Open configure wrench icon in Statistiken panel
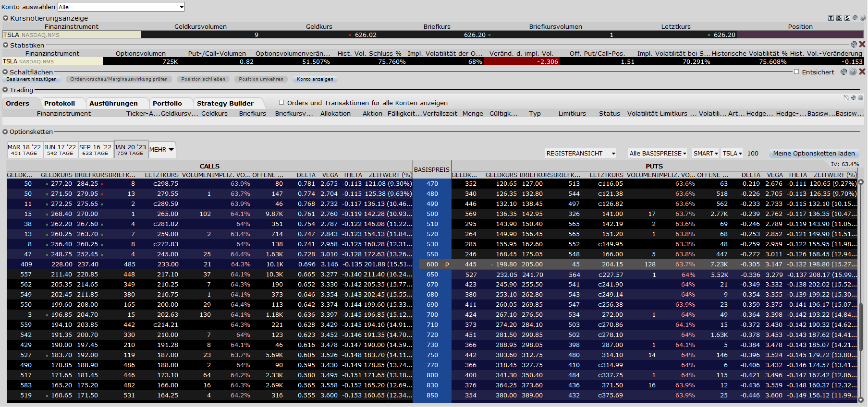The image size is (868, 407). [854, 44]
